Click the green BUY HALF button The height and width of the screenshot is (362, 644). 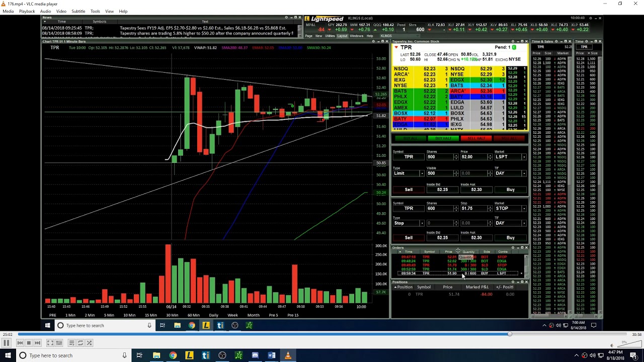tap(443, 138)
